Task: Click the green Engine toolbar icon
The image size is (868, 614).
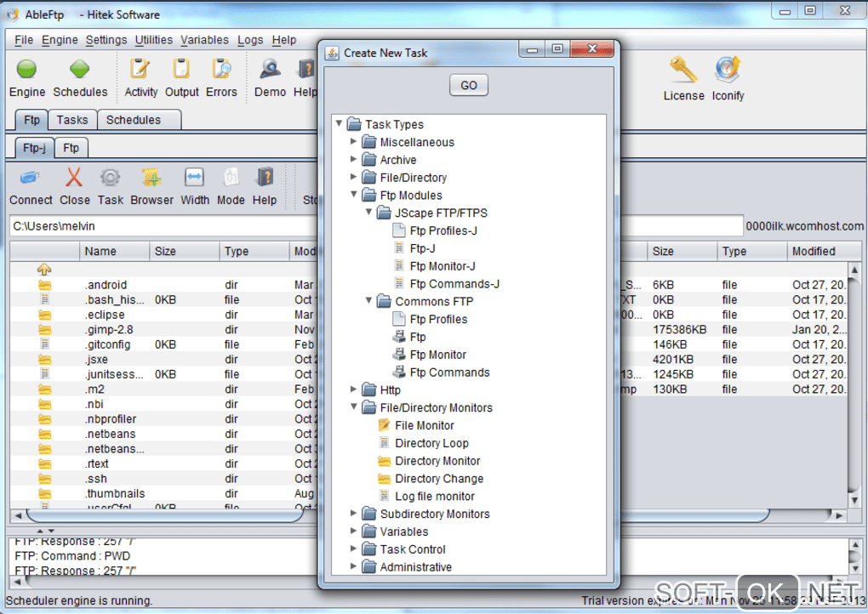Action: point(26,70)
